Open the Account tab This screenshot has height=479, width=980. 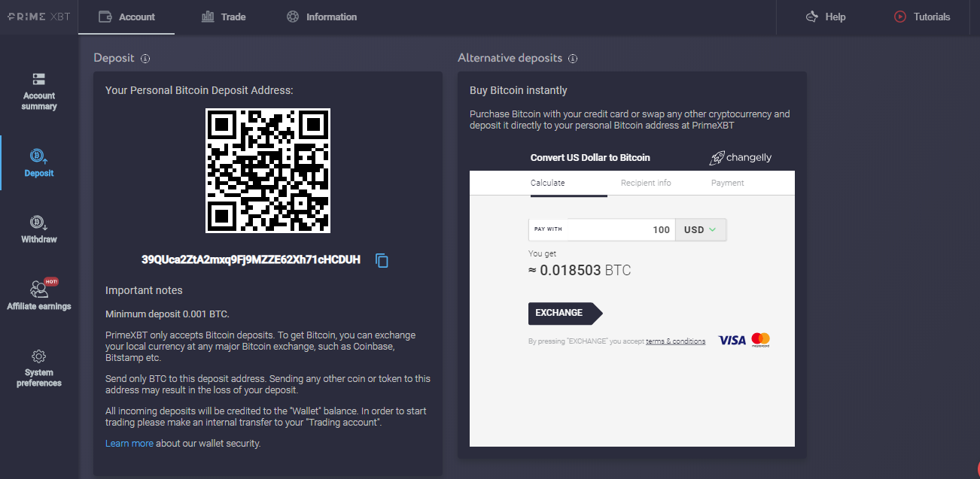coord(126,17)
